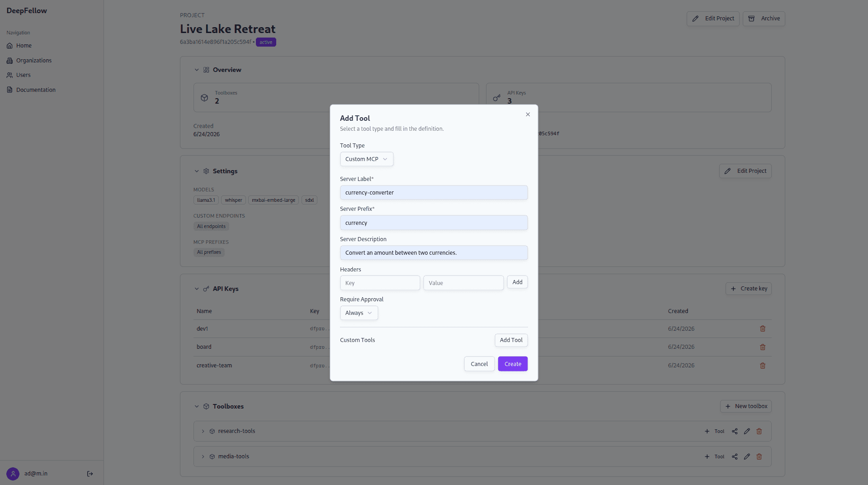This screenshot has height=485, width=868.
Task: Collapse the API Keys section
Action: 197,289
